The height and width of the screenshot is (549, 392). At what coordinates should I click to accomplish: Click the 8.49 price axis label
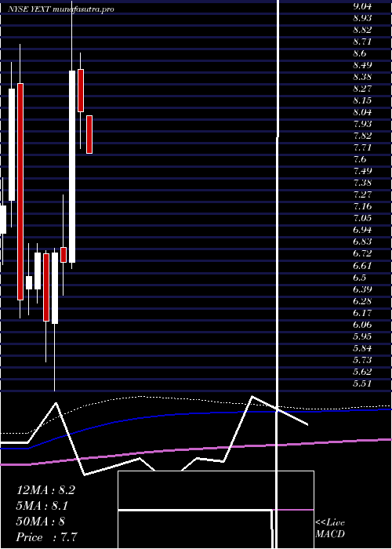(362, 65)
